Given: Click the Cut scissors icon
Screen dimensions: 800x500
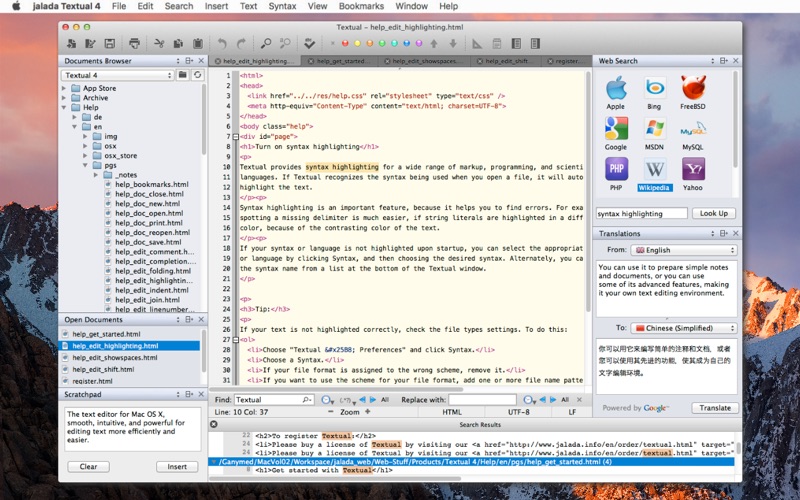Looking at the screenshot, I should click(159, 43).
